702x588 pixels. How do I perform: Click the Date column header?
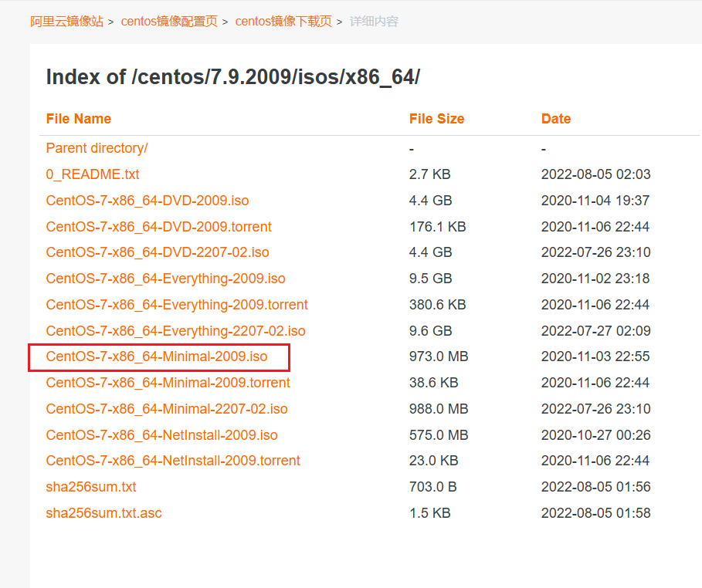pos(556,119)
